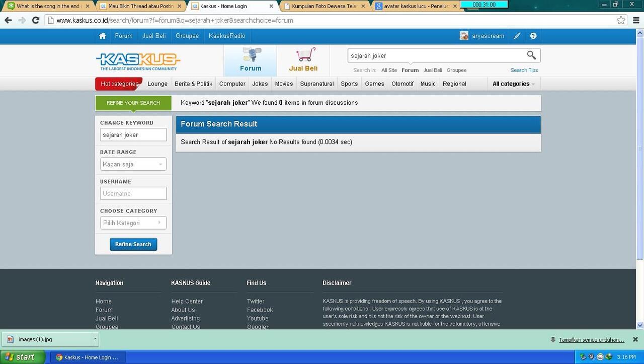Click the magnifier search icon
This screenshot has height=364, width=644.
click(531, 55)
